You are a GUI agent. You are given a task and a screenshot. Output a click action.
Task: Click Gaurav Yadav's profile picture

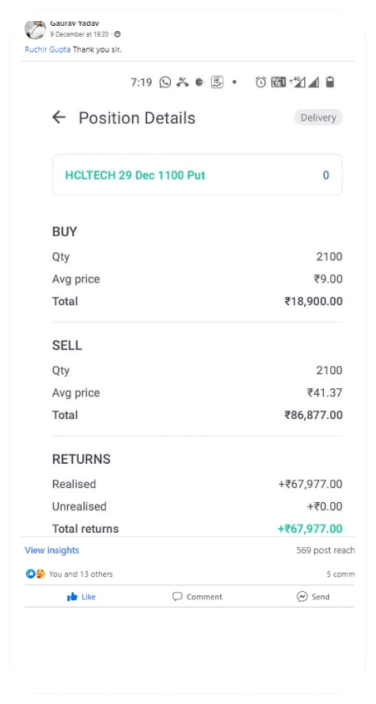(35, 30)
